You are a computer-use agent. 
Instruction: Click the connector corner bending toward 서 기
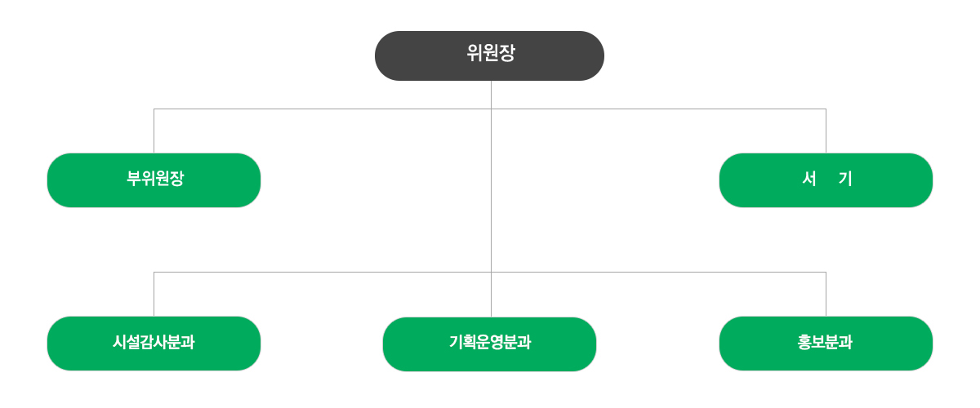pyautogui.click(x=826, y=109)
